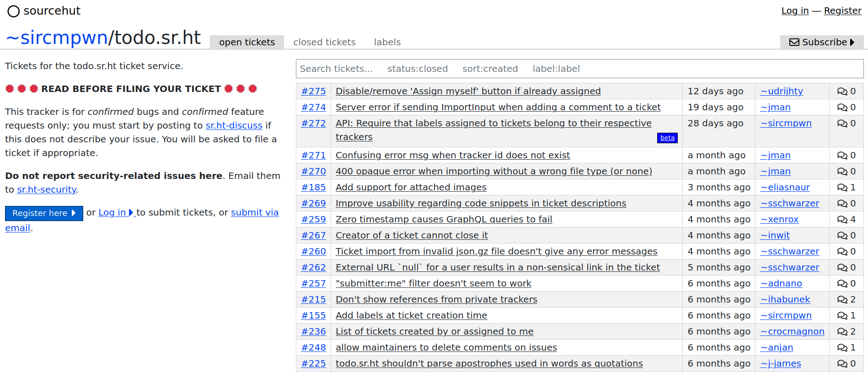
Task: Open ticket 'Don't show references from private trackers'
Action: point(436,299)
